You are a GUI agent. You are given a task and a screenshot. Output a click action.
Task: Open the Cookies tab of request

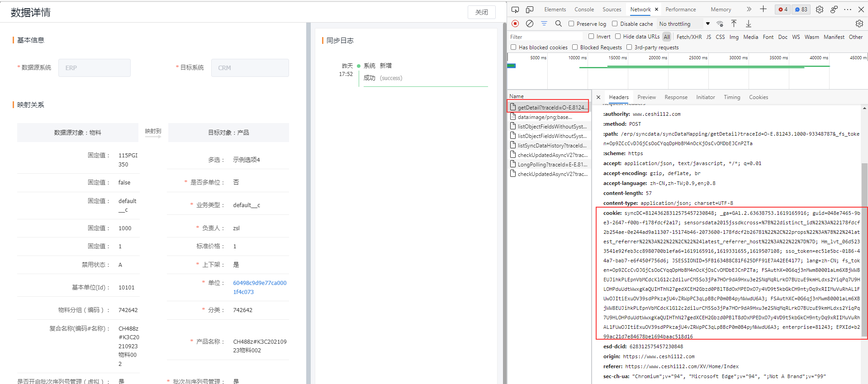(x=759, y=97)
